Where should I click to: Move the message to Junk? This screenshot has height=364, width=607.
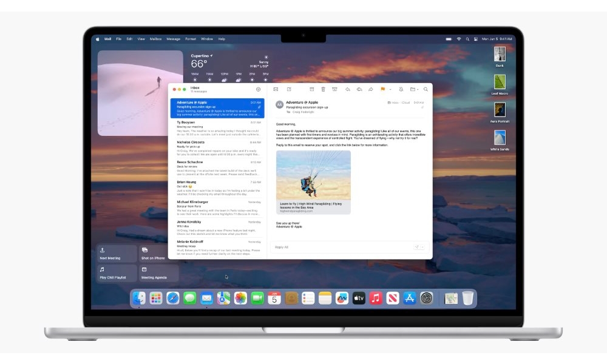click(335, 89)
